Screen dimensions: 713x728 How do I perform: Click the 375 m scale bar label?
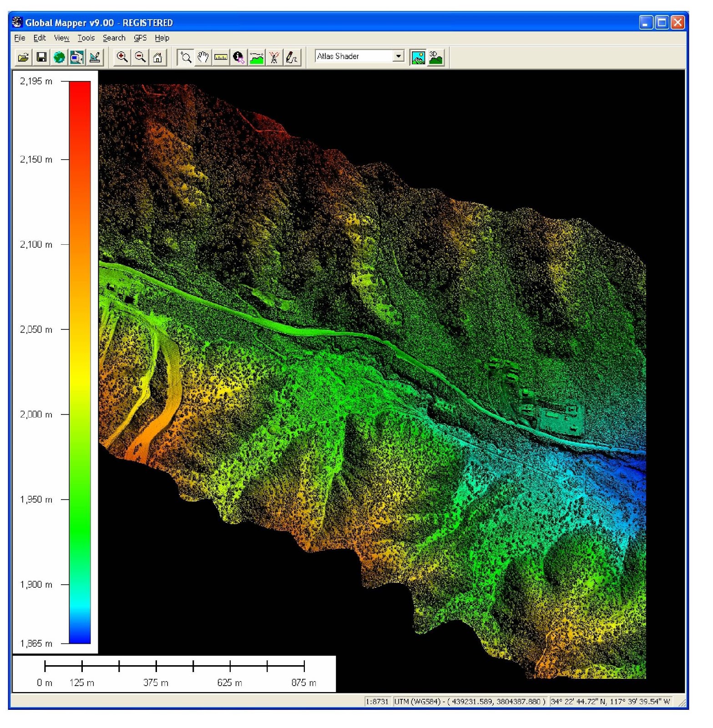point(156,683)
